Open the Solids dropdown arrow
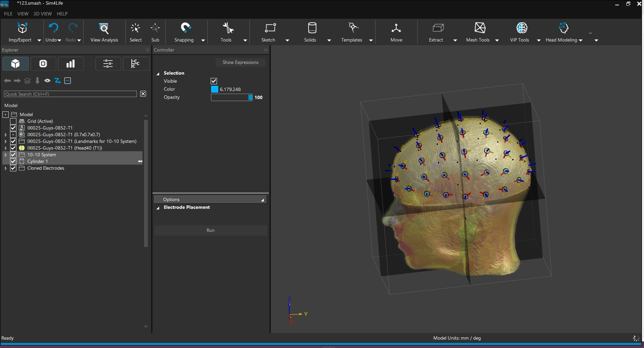 [x=329, y=40]
